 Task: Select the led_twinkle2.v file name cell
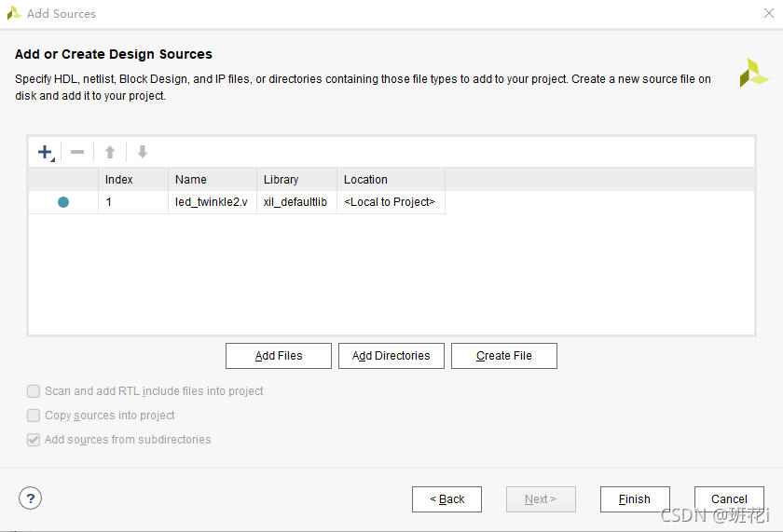tap(213, 202)
